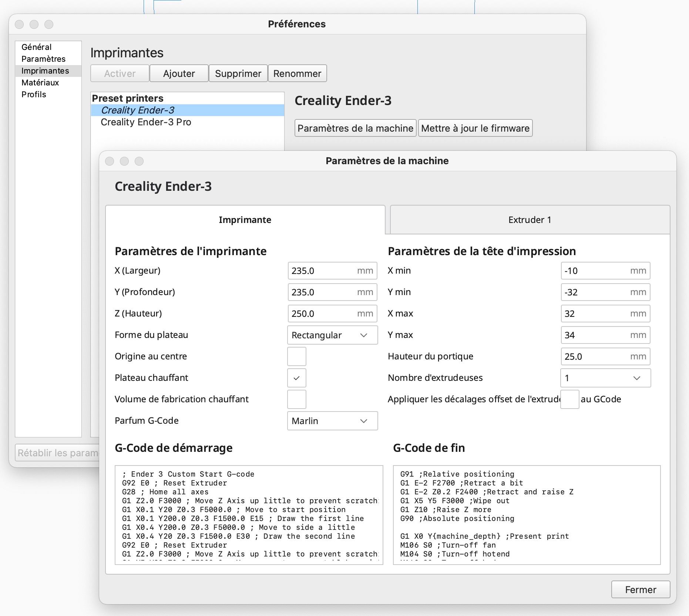Enable the Origine au centre checkbox

(296, 356)
